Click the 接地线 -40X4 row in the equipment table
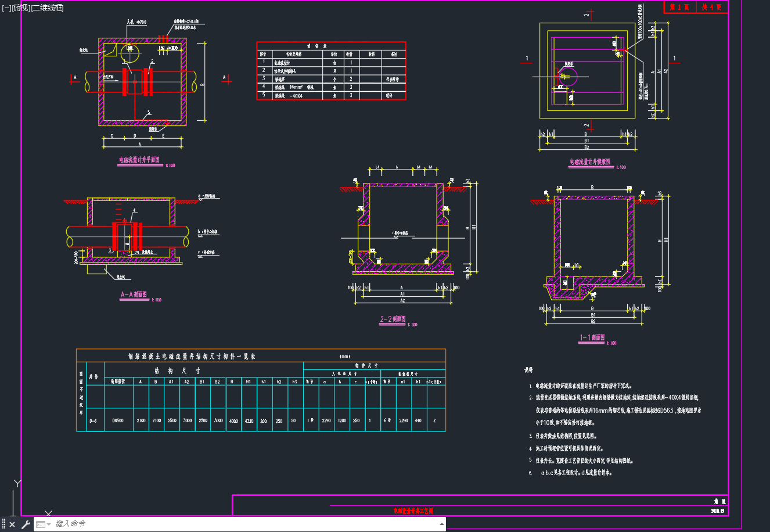Screen dimensions: 770x532 (331, 96)
